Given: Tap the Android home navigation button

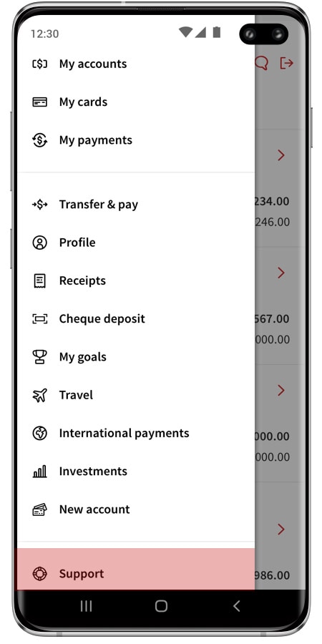Looking at the screenshot, I should click(x=161, y=606).
